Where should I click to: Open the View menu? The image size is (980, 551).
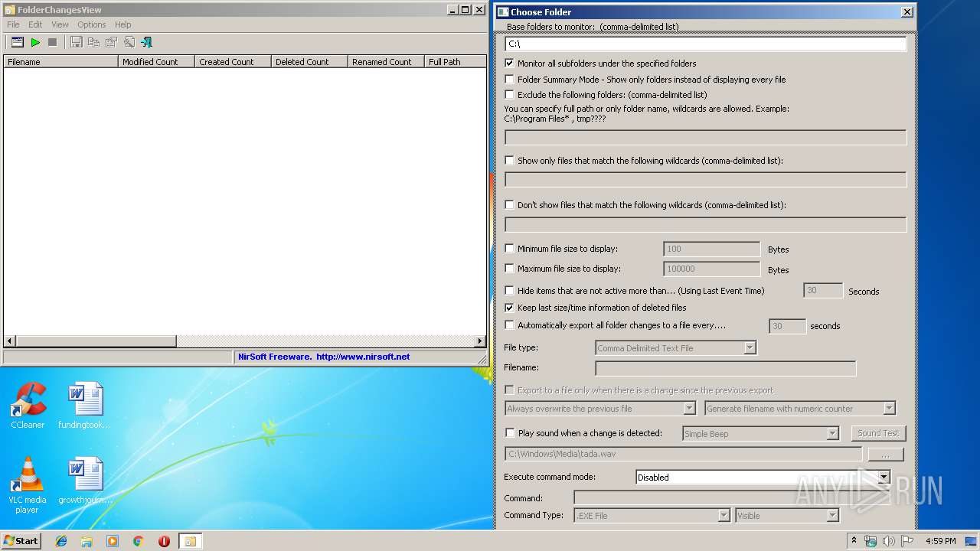(x=60, y=24)
